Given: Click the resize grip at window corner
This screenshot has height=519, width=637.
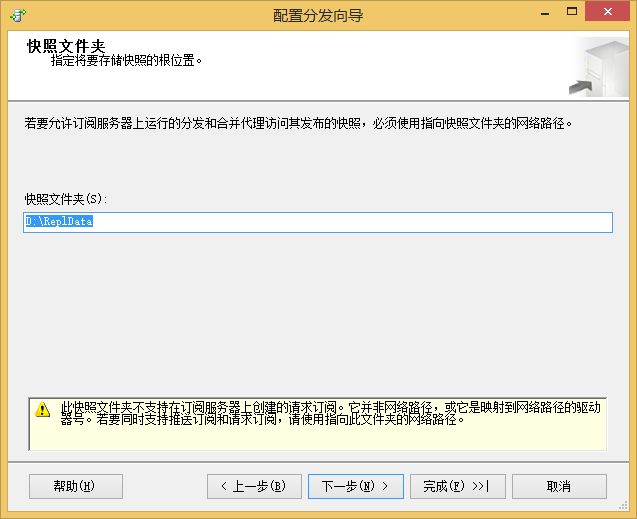Looking at the screenshot, I should click(624, 505).
